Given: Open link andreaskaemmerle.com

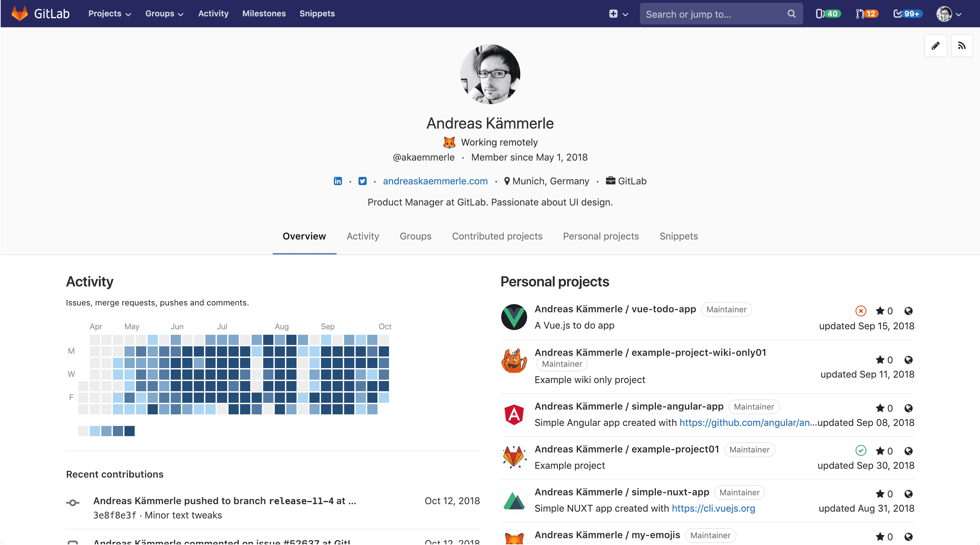Looking at the screenshot, I should click(435, 181).
